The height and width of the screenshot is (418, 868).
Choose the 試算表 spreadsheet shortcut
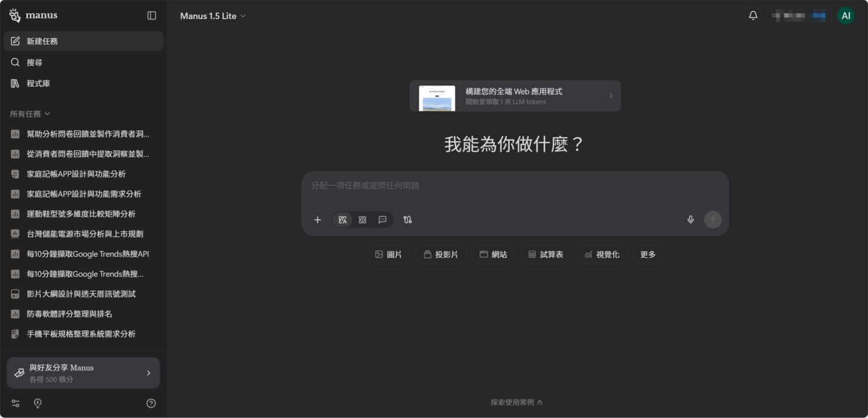pyautogui.click(x=546, y=254)
